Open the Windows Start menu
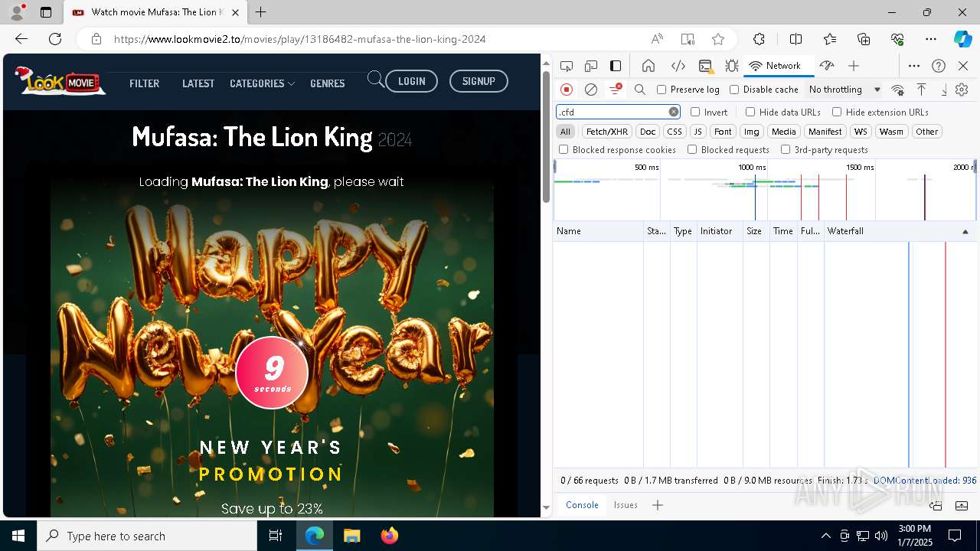This screenshot has height=551, width=980. pos(18,536)
